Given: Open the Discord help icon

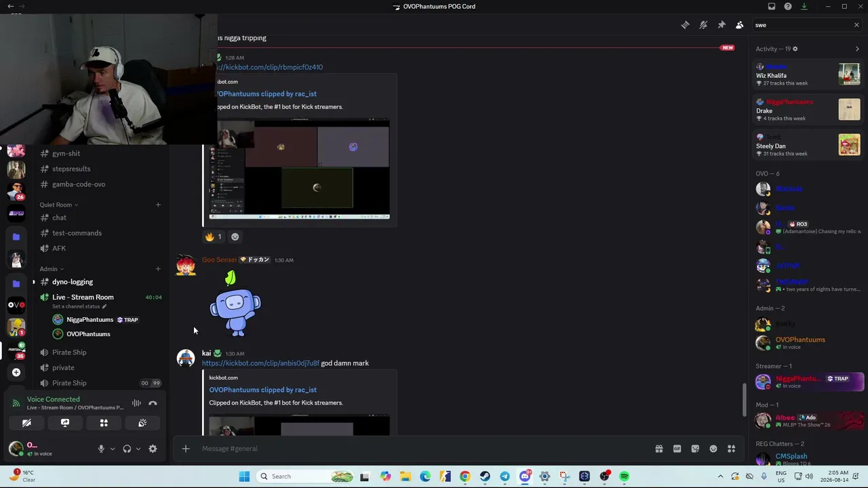Looking at the screenshot, I should [788, 7].
